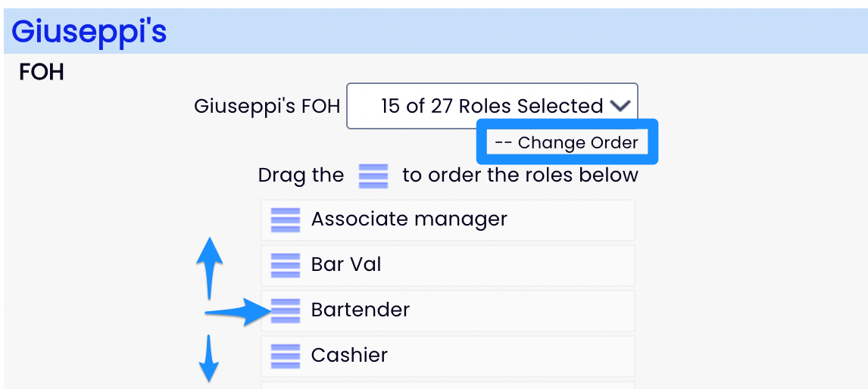
Task: Select the Bartender role label
Action: pyautogui.click(x=360, y=310)
